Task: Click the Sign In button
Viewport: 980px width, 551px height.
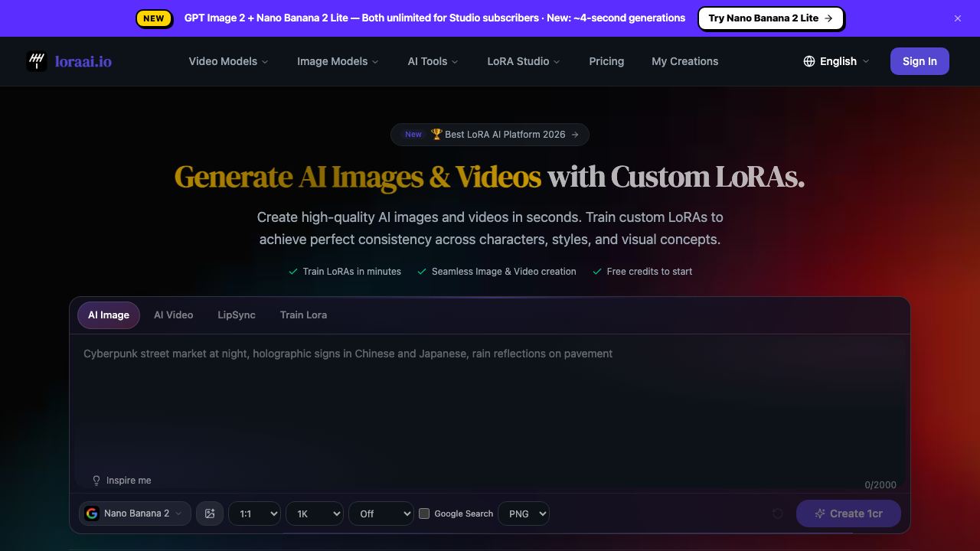Action: [920, 61]
